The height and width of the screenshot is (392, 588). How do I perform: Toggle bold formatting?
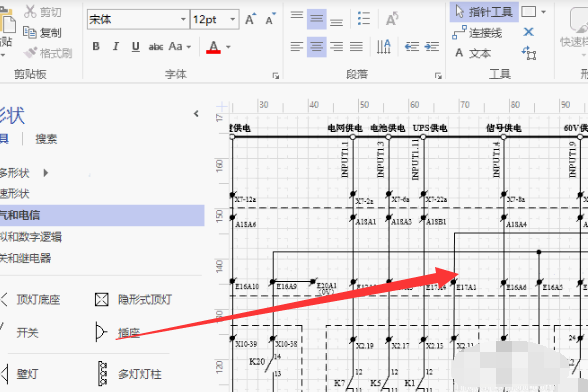coord(96,47)
